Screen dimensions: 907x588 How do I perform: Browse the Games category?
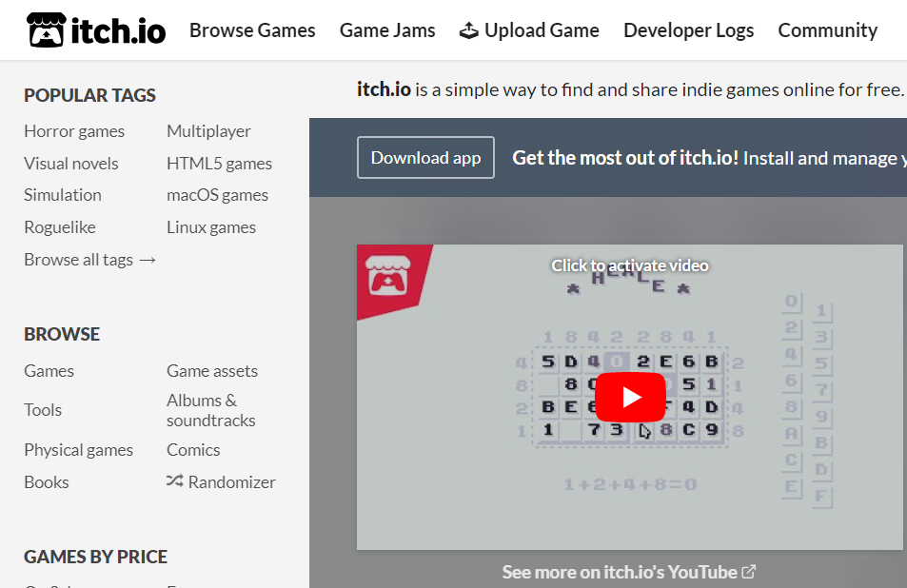(x=49, y=371)
